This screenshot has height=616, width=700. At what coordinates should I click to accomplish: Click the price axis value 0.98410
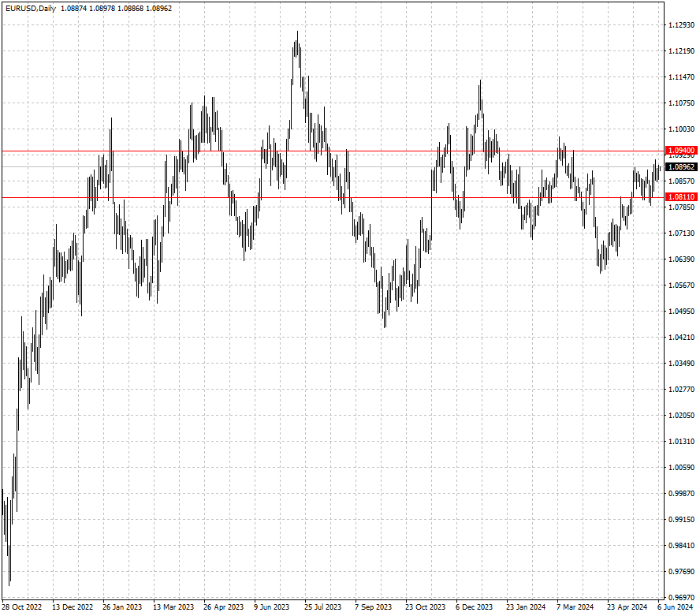tap(681, 546)
